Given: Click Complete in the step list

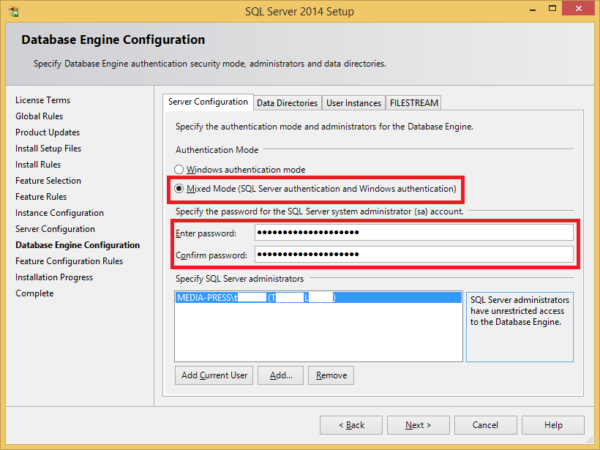Looking at the screenshot, I should tap(34, 293).
